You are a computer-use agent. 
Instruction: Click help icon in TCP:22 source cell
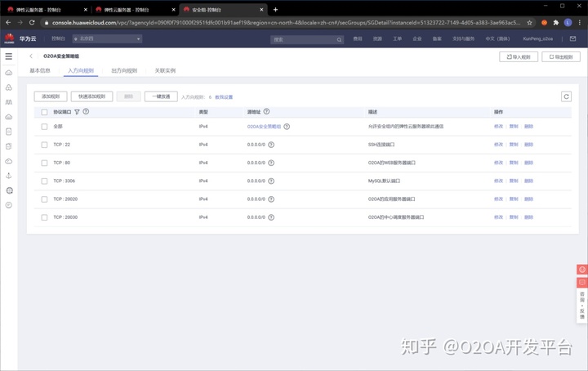(271, 145)
